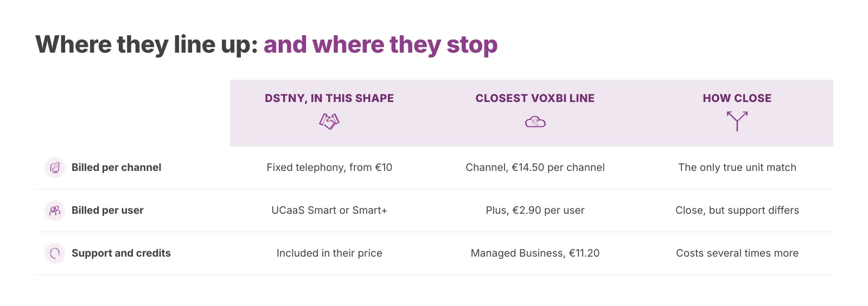Click the UCaaS Smart or Smart+ cell
The width and height of the screenshot is (868, 306).
[x=329, y=211]
